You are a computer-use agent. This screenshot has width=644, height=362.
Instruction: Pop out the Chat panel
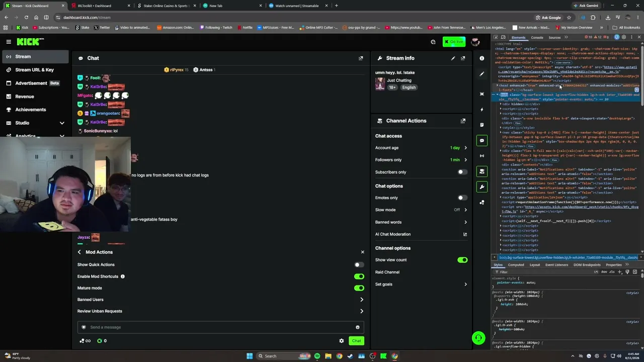[x=361, y=58]
